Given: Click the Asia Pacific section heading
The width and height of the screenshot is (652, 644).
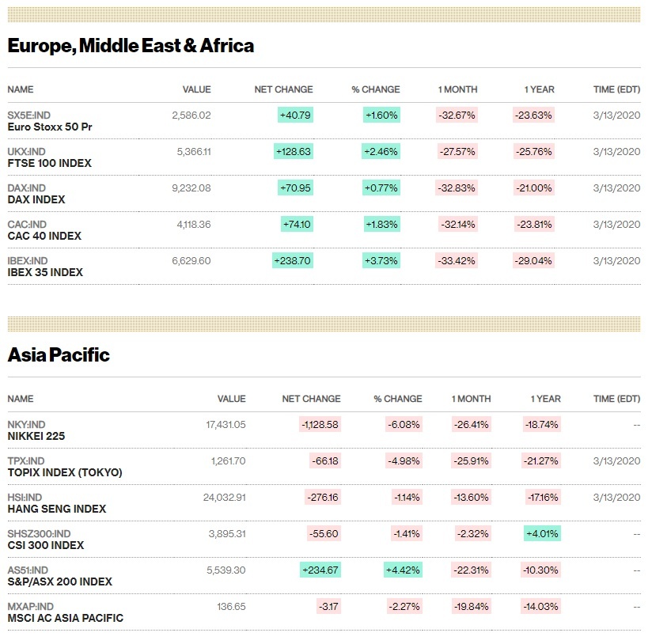Looking at the screenshot, I should (59, 355).
